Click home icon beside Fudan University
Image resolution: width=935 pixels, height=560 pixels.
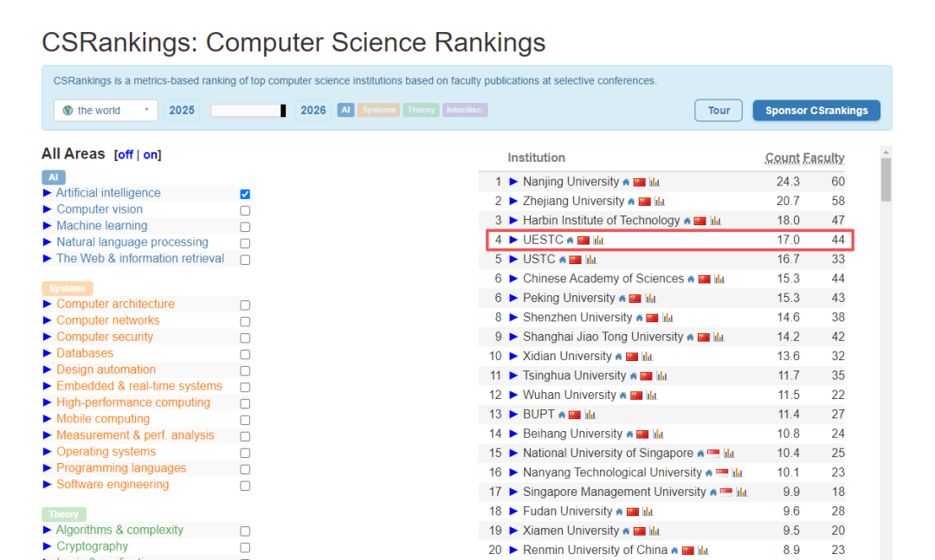pyautogui.click(x=620, y=512)
